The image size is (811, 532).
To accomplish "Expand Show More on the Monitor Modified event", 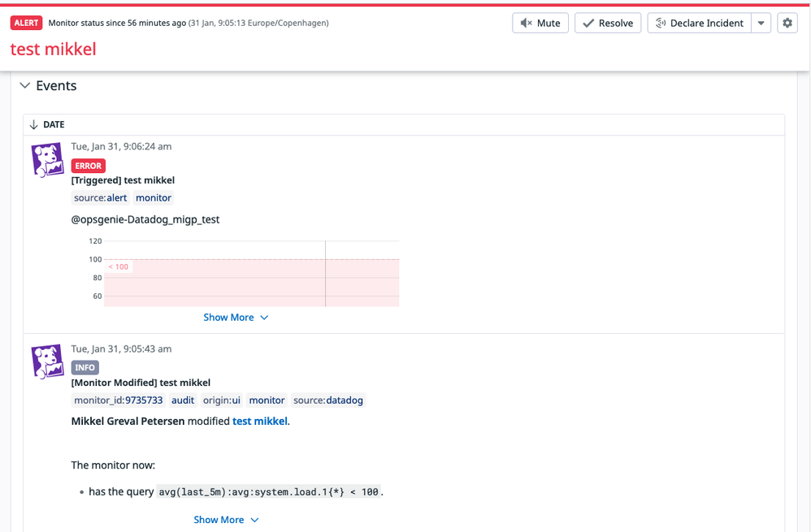I will (226, 519).
